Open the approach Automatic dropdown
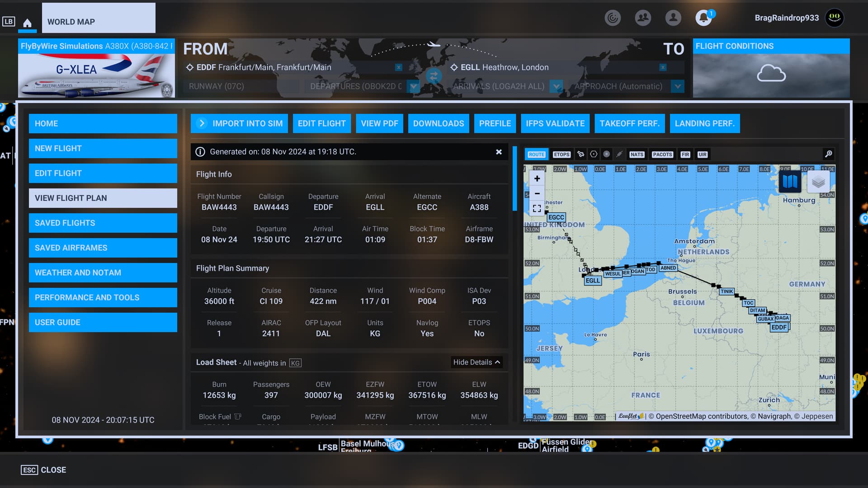Viewport: 868px width, 488px height. point(677,86)
